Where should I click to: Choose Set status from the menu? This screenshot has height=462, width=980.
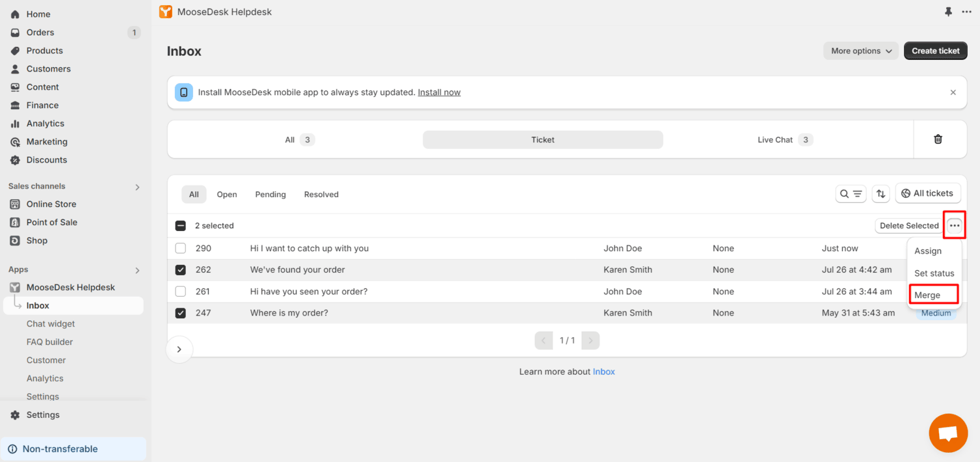934,273
